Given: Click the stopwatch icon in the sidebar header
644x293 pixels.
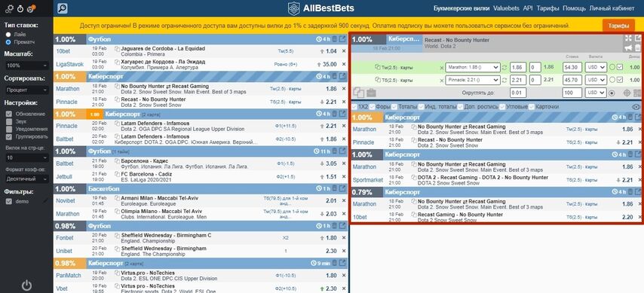Looking at the screenshot, I should point(20,8).
